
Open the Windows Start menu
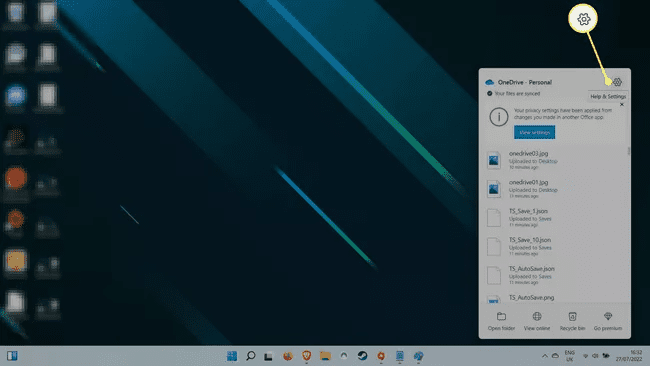(232, 356)
